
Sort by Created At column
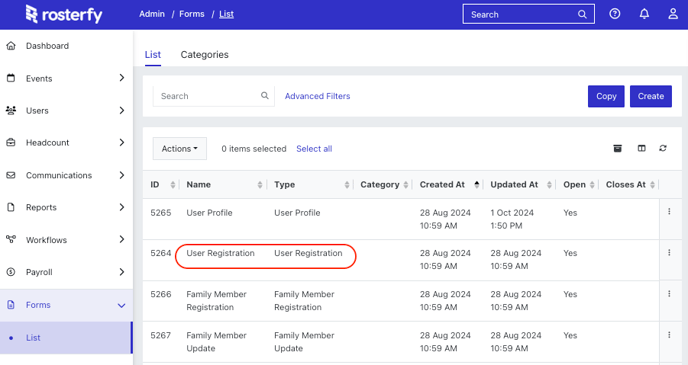point(449,185)
